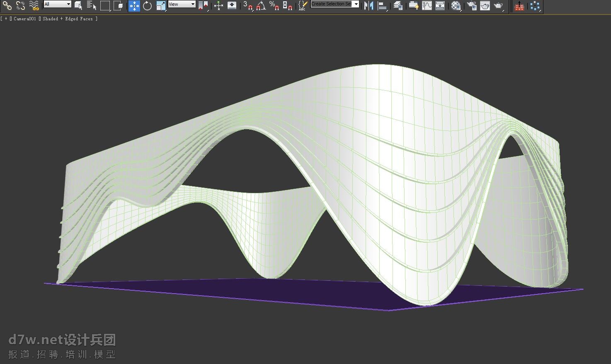The height and width of the screenshot is (364, 611).
Task: Click the Unlink Selection tool
Action: coord(20,5)
